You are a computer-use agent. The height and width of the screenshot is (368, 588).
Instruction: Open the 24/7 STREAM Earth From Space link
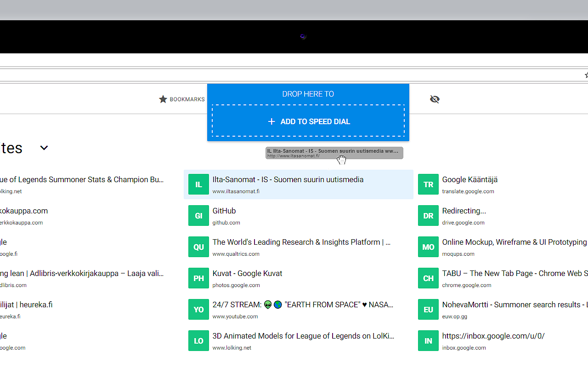point(303,305)
